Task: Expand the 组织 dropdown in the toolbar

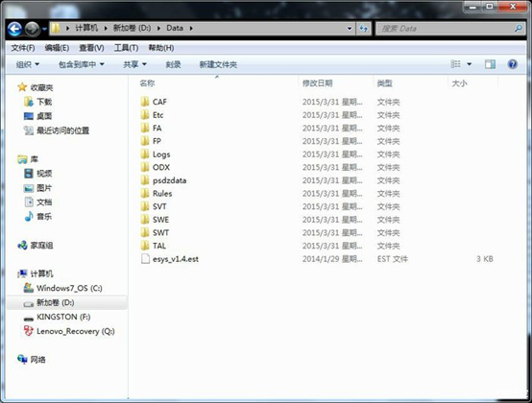Action: tap(28, 64)
